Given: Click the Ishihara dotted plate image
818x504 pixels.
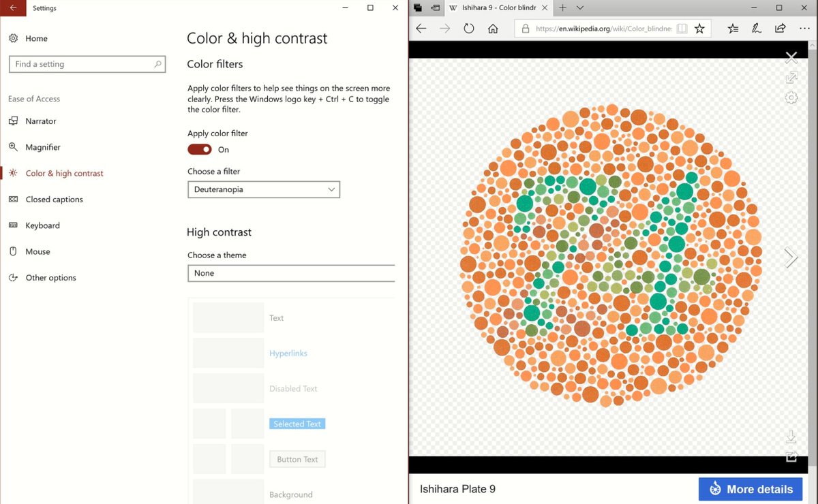Looking at the screenshot, I should tap(610, 256).
